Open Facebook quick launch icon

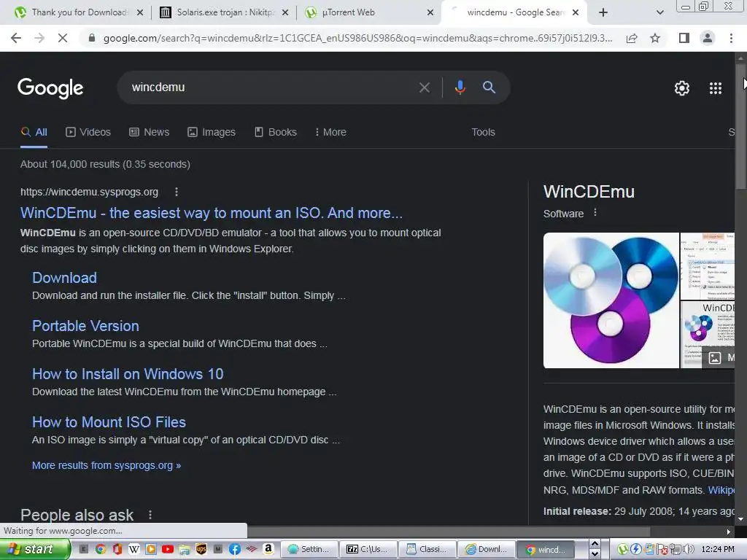click(234, 549)
